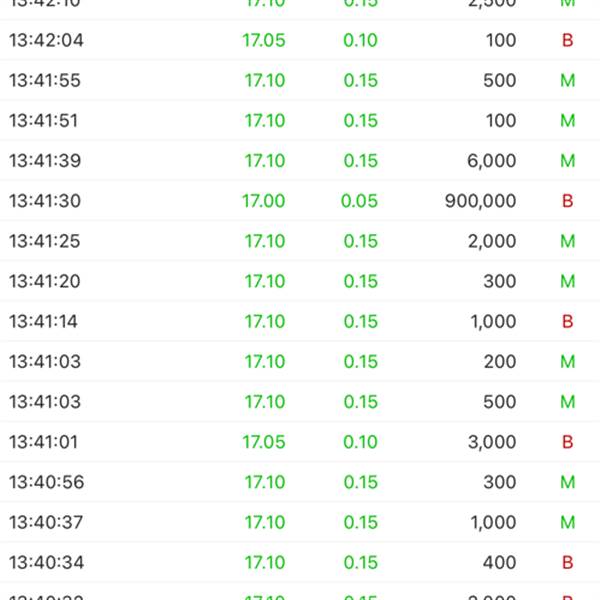Select the 13:41:30 trade row

(x=300, y=201)
